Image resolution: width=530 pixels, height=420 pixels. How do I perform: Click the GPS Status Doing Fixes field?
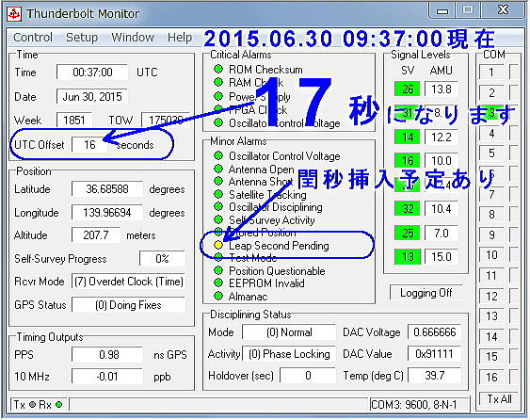[x=128, y=305]
